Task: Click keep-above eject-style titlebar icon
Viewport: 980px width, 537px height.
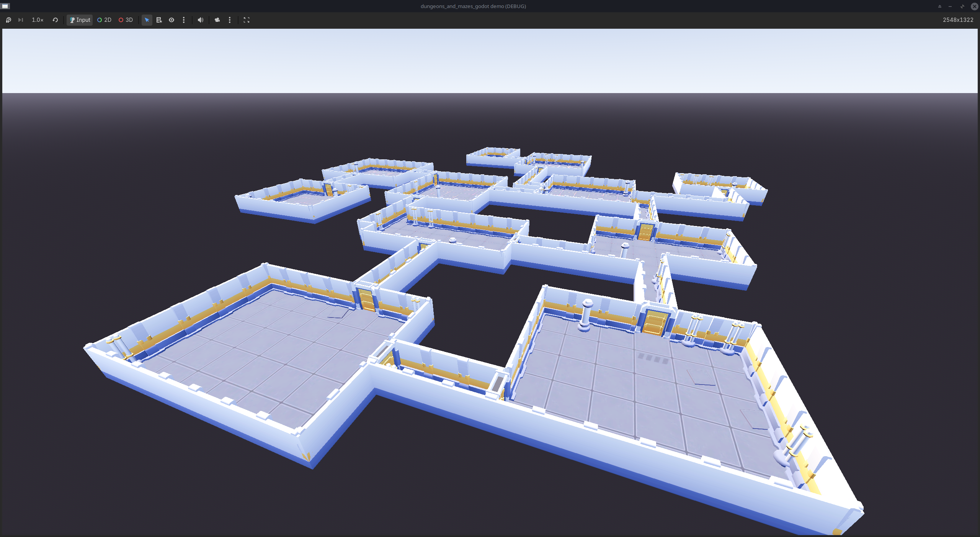Action: pyautogui.click(x=939, y=6)
